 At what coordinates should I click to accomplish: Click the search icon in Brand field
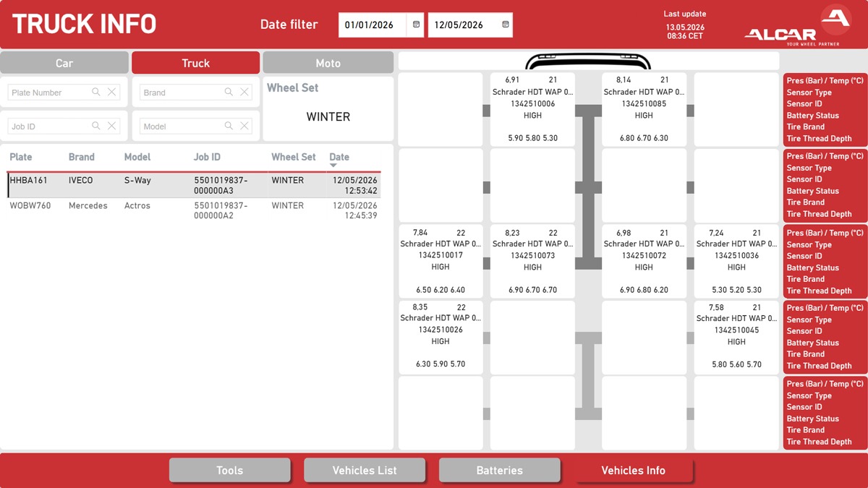tap(229, 92)
